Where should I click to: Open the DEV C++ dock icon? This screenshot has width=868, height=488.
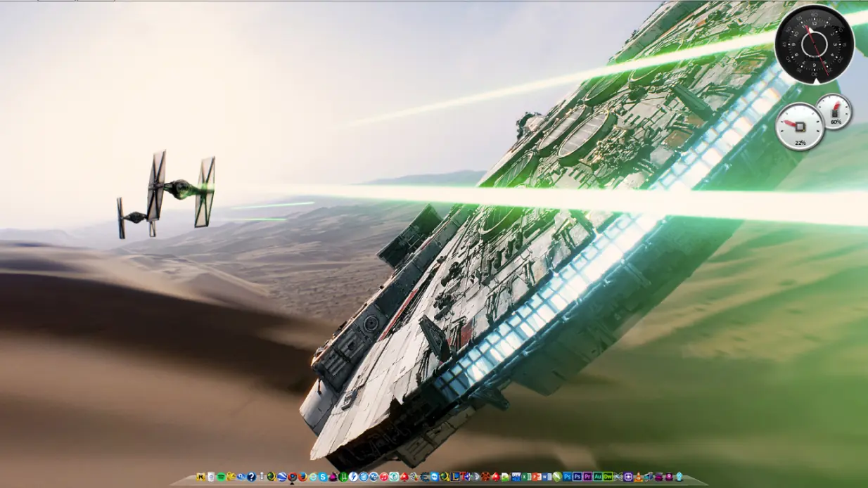pyautogui.click(x=516, y=477)
